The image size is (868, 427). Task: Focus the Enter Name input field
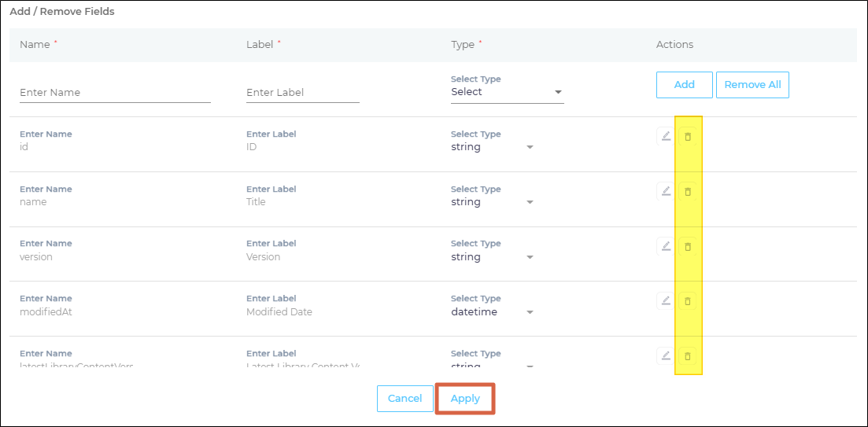(x=115, y=93)
